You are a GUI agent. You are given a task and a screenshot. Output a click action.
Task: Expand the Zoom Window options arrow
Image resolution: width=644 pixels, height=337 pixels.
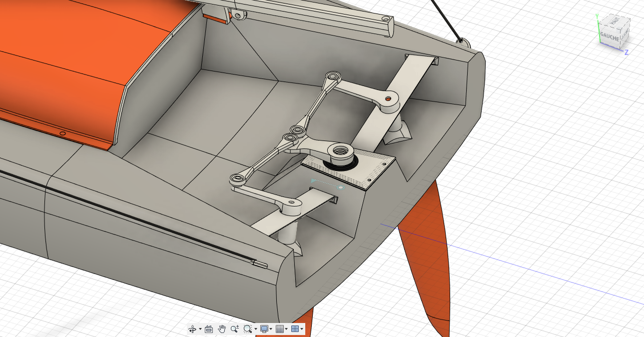click(x=256, y=329)
